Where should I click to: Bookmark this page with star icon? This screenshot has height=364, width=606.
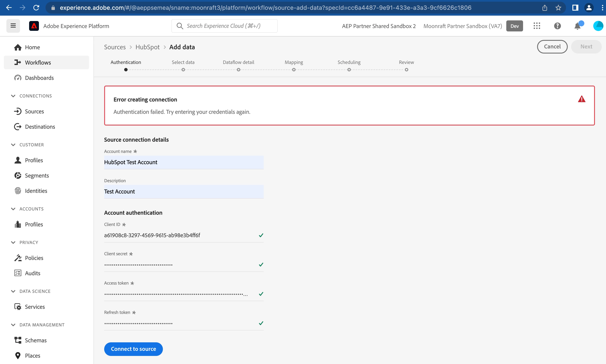[558, 8]
